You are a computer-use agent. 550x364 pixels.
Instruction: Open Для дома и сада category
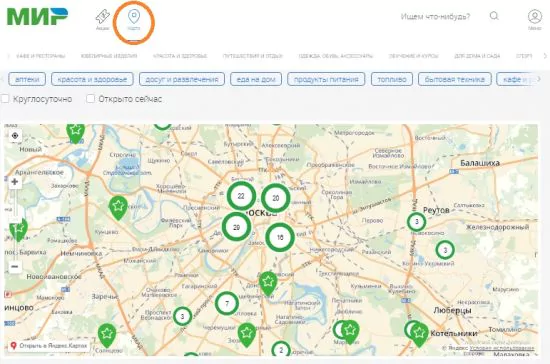pyautogui.click(x=477, y=56)
